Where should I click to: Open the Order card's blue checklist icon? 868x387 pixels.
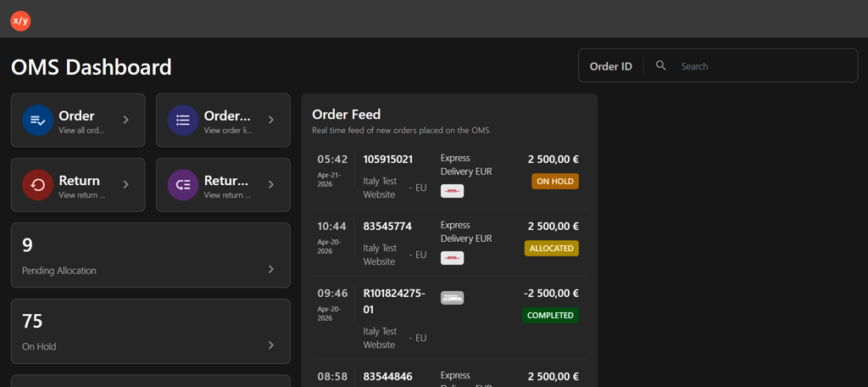pos(37,121)
